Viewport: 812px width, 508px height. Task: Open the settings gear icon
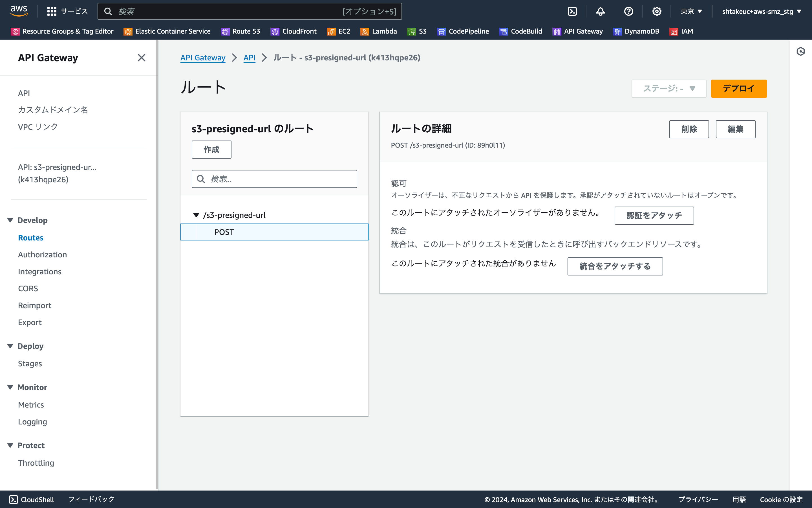(657, 11)
